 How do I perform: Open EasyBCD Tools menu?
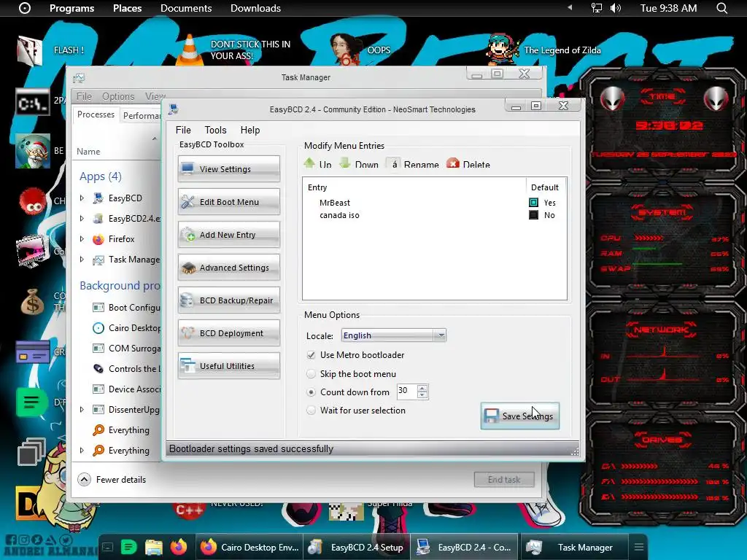pos(215,130)
